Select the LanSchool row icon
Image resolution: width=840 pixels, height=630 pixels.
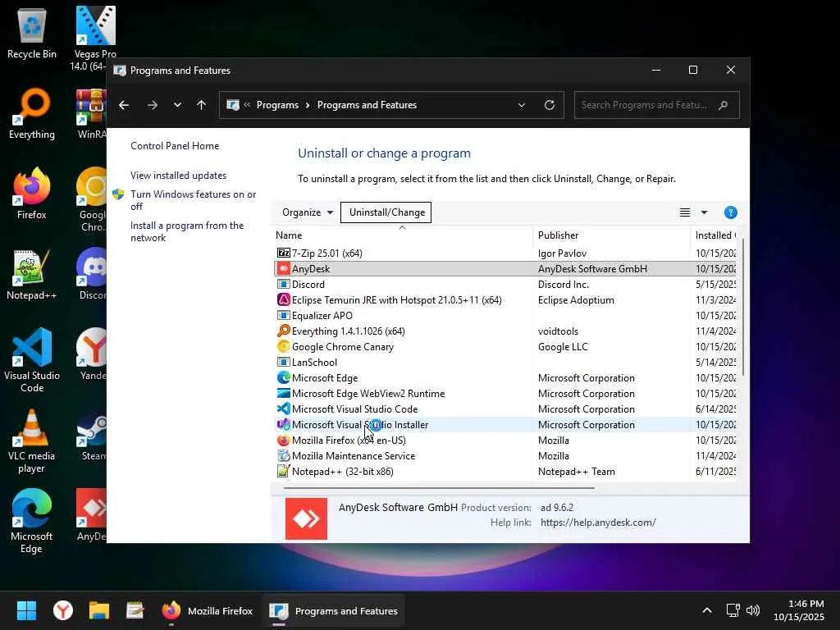tap(283, 362)
